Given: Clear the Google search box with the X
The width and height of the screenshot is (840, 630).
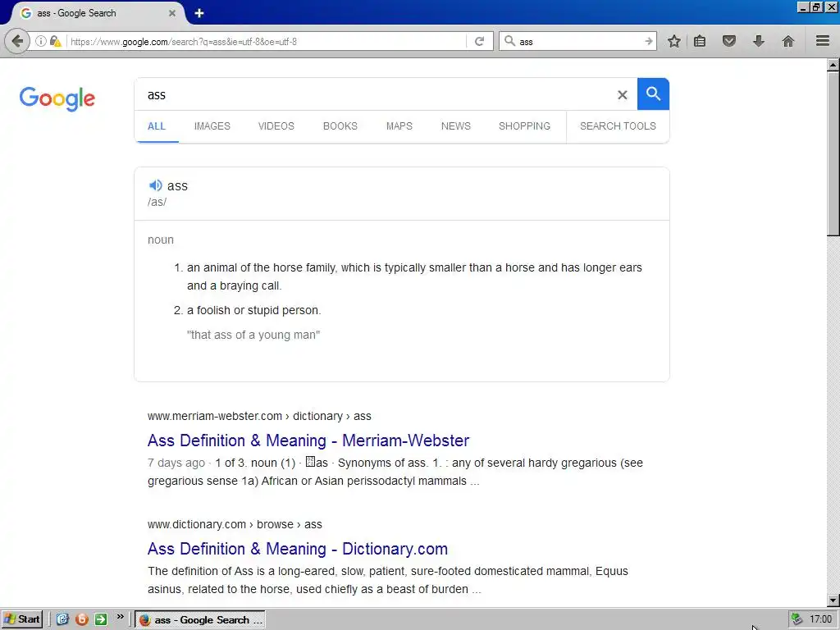Looking at the screenshot, I should click(622, 95).
